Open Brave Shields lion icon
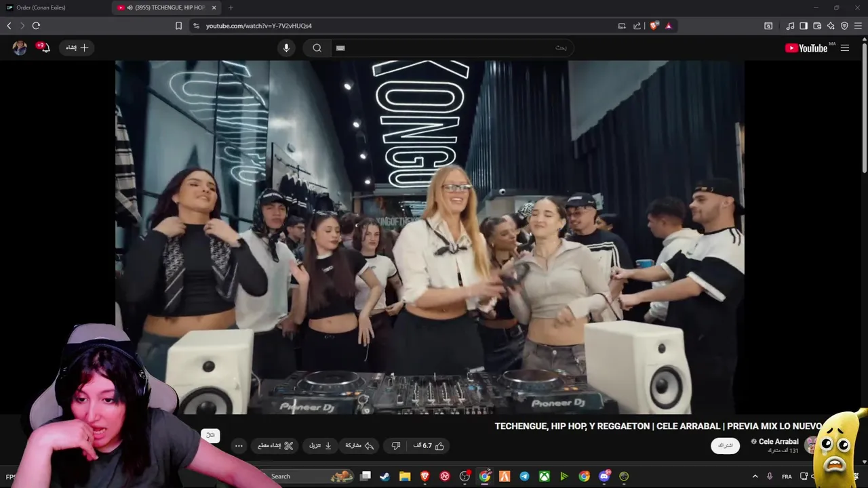The height and width of the screenshot is (488, 868). click(x=654, y=26)
